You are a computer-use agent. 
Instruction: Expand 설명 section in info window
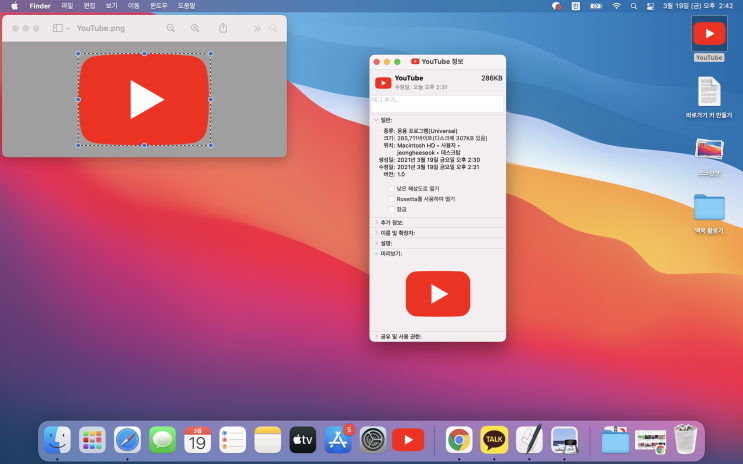376,243
